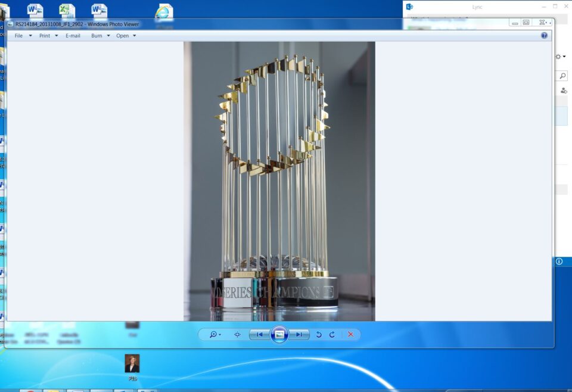This screenshot has height=392, width=572.
Task: Start the slide show
Action: pyautogui.click(x=279, y=334)
